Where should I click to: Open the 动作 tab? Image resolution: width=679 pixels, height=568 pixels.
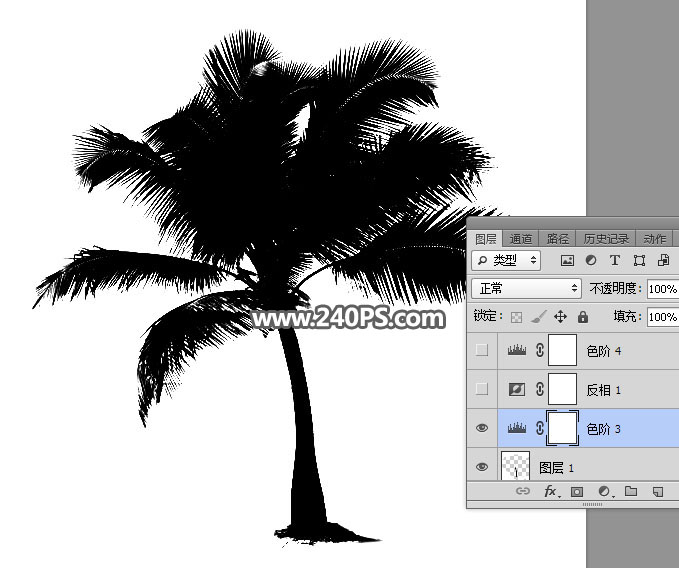coord(654,239)
